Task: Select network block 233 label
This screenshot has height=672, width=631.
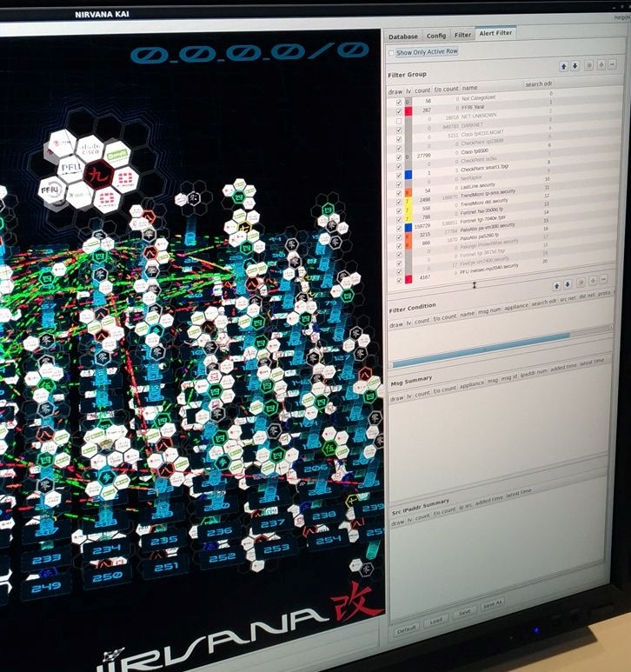Action: (46, 558)
